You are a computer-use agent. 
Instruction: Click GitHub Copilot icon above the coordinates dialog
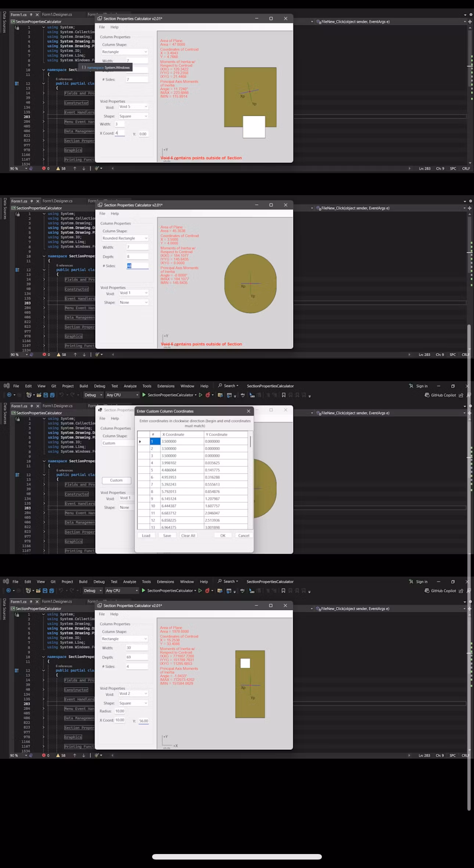pyautogui.click(x=427, y=395)
